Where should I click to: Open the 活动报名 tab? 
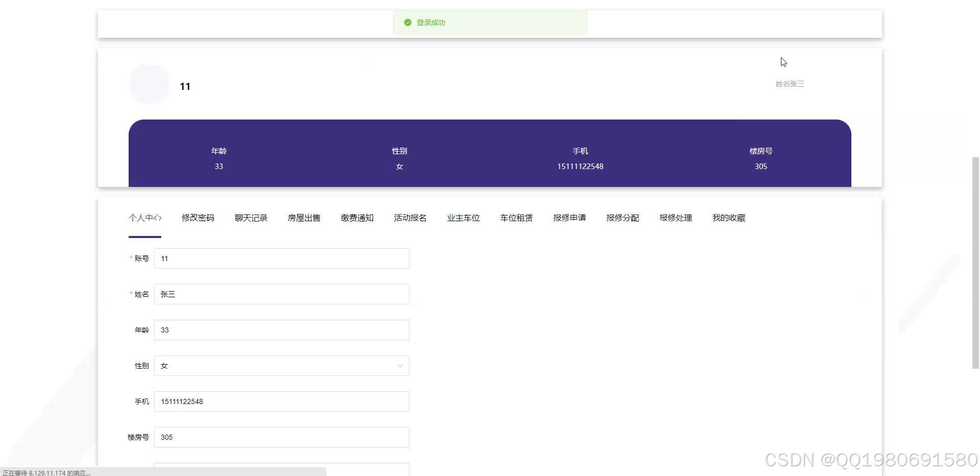pyautogui.click(x=410, y=218)
